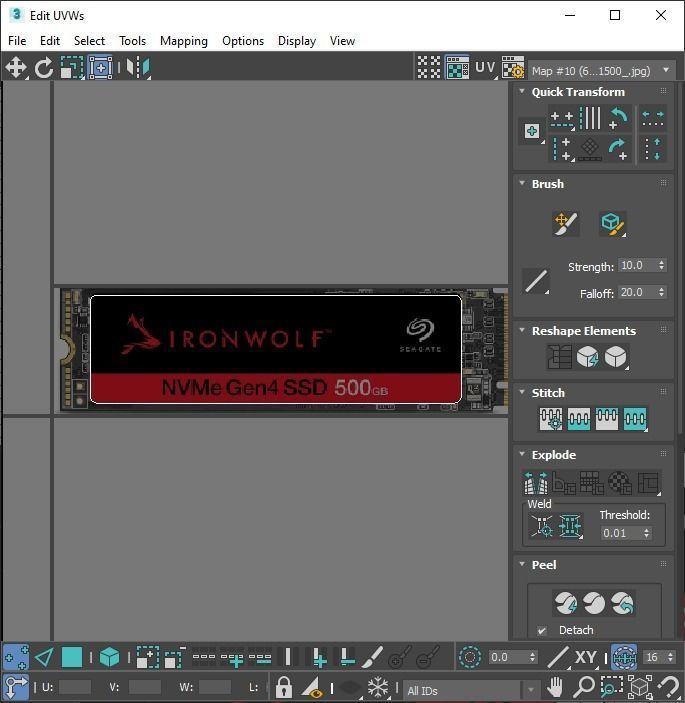Open the Map #10 texture dropdown
The height and width of the screenshot is (703, 685).
[602, 70]
